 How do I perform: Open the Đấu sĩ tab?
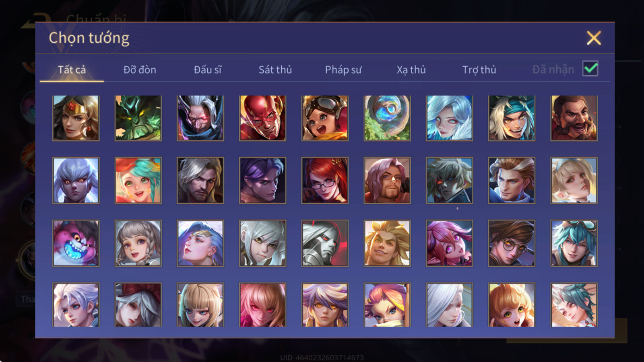tap(207, 70)
